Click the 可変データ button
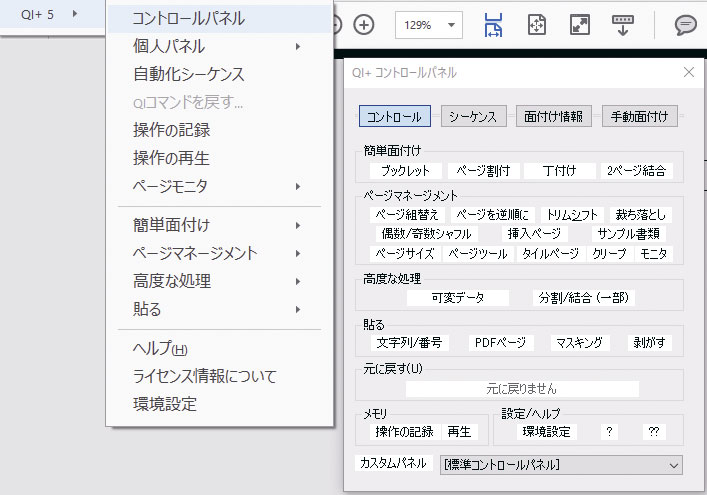 coord(458,298)
